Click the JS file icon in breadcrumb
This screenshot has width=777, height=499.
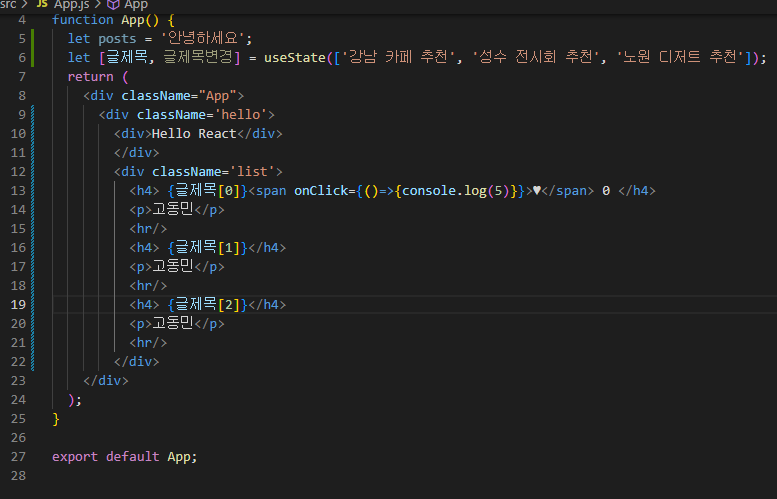pos(42,4)
